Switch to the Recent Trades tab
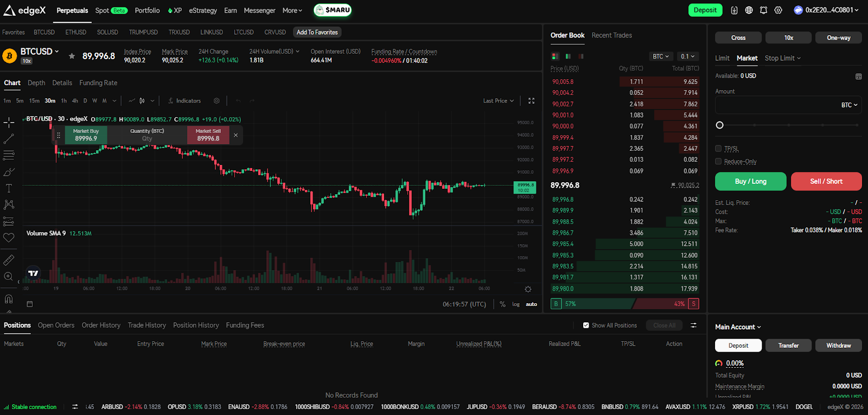Image resolution: width=868 pixels, height=415 pixels. click(611, 35)
